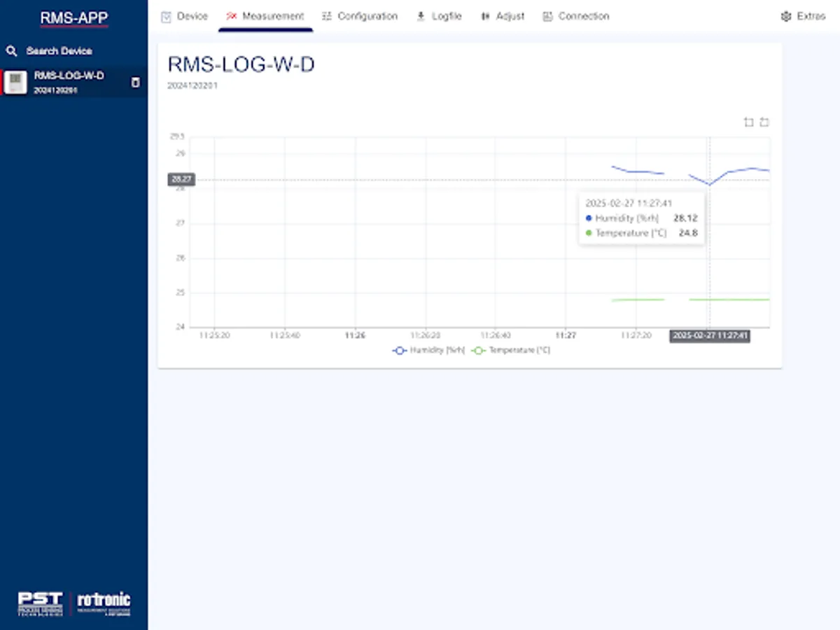Toggle the Measurement chart icon

click(x=231, y=16)
